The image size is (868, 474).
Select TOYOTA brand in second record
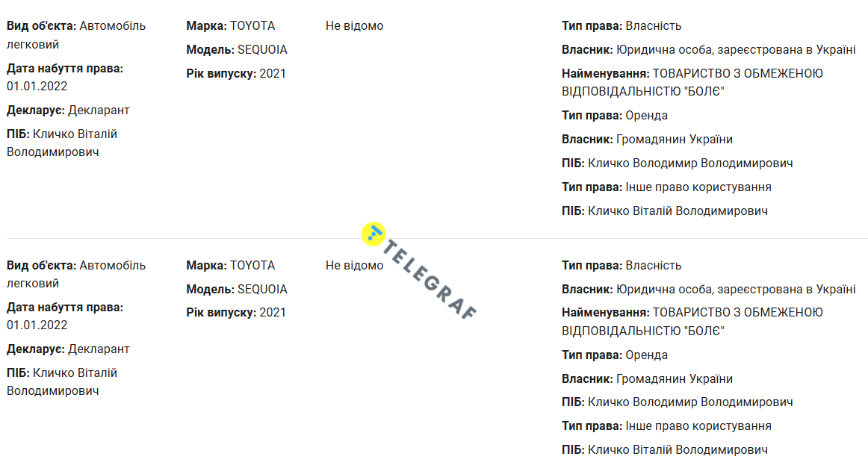(252, 266)
